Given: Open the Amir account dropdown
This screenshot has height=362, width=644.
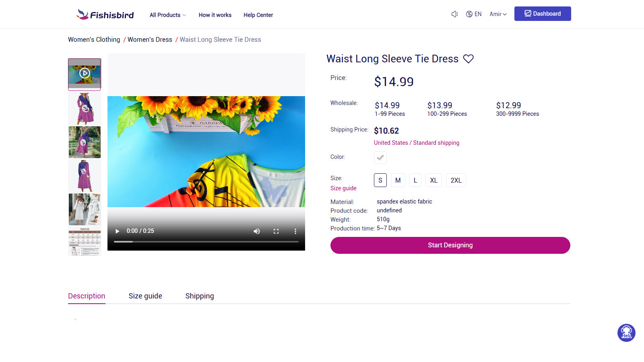Looking at the screenshot, I should pyautogui.click(x=498, y=14).
